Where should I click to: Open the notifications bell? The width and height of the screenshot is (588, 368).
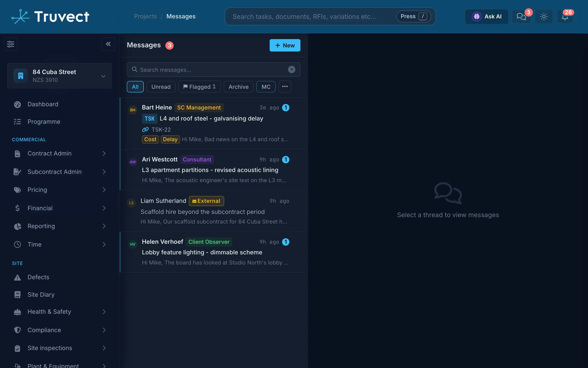(565, 17)
